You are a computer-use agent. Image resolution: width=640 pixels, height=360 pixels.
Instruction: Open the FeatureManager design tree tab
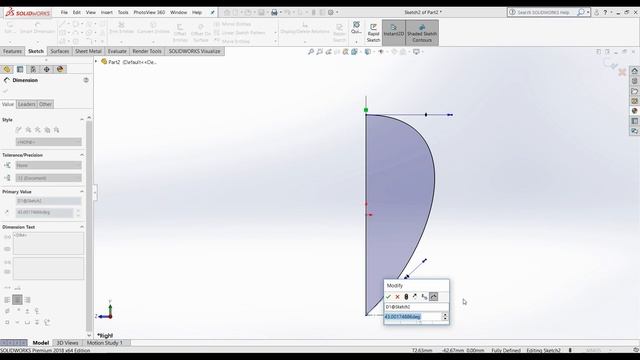[x=7, y=69]
